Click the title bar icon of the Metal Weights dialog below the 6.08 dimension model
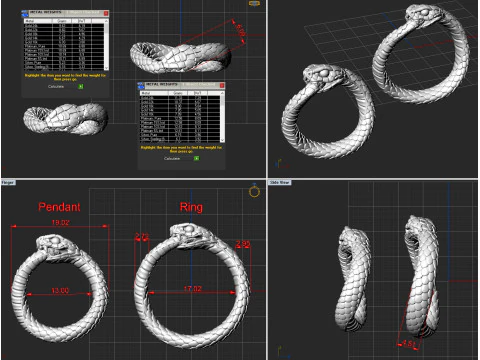480x360 pixels. 141,85
